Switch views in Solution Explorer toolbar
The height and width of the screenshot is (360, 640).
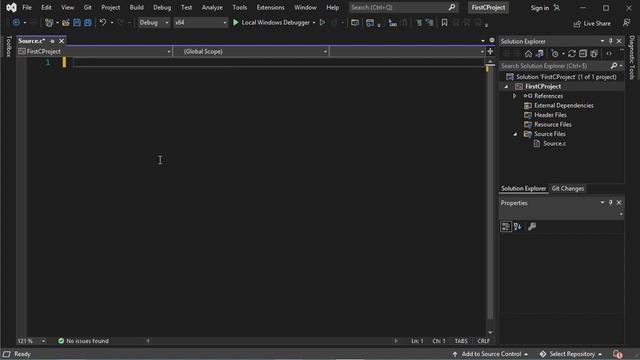pyautogui.click(x=540, y=54)
